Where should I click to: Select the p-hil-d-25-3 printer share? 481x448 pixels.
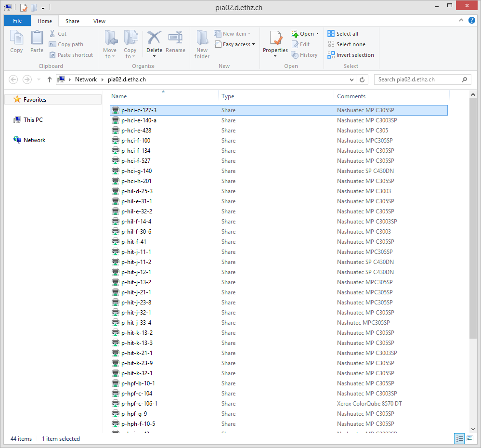(x=279, y=191)
